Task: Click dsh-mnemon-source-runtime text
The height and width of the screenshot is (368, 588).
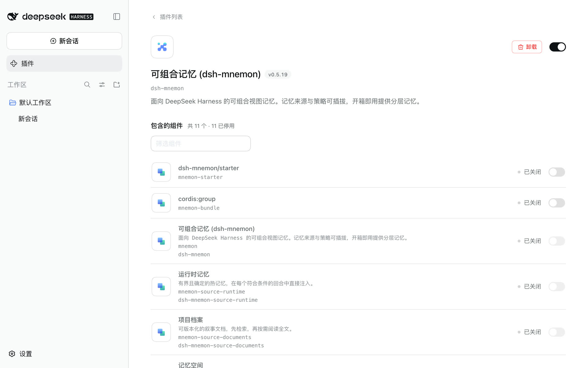Action: click(x=218, y=300)
